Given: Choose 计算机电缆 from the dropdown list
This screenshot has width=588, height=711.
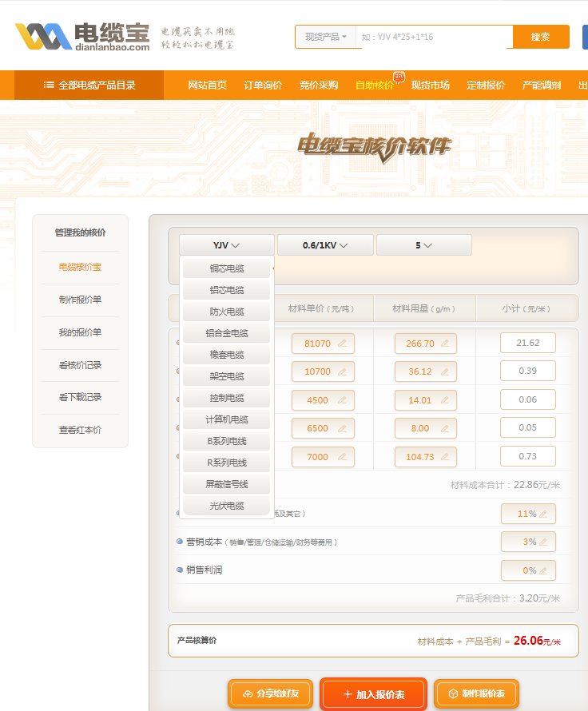Looking at the screenshot, I should coord(227,419).
